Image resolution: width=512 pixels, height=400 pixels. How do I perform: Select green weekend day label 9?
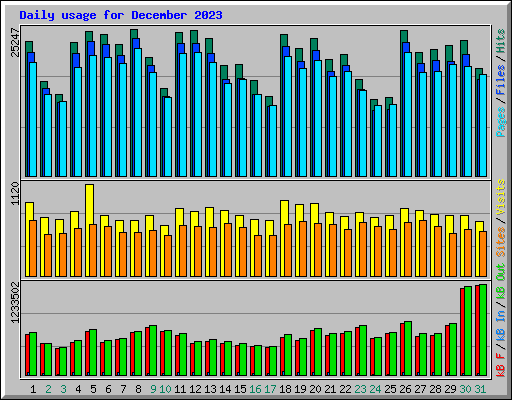pos(153,389)
